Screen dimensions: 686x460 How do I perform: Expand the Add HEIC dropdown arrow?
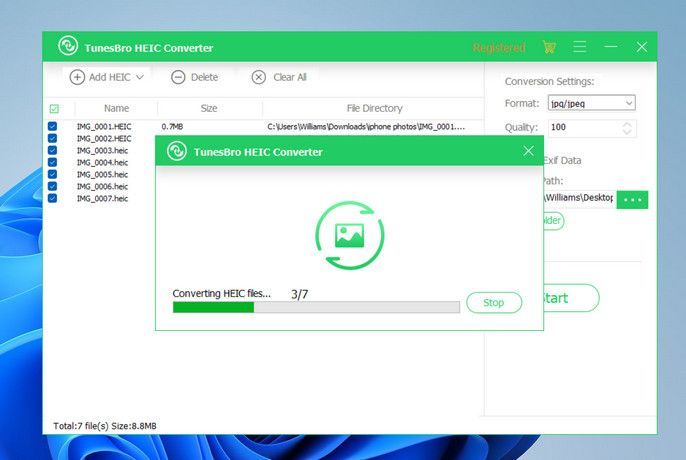click(x=140, y=77)
